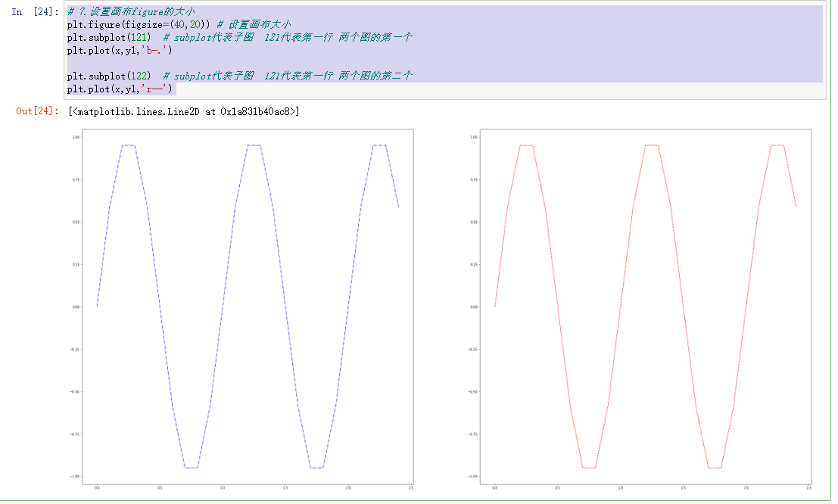
Task: Click the plt.plot(x,y1,'r--') line
Action: coord(120,89)
